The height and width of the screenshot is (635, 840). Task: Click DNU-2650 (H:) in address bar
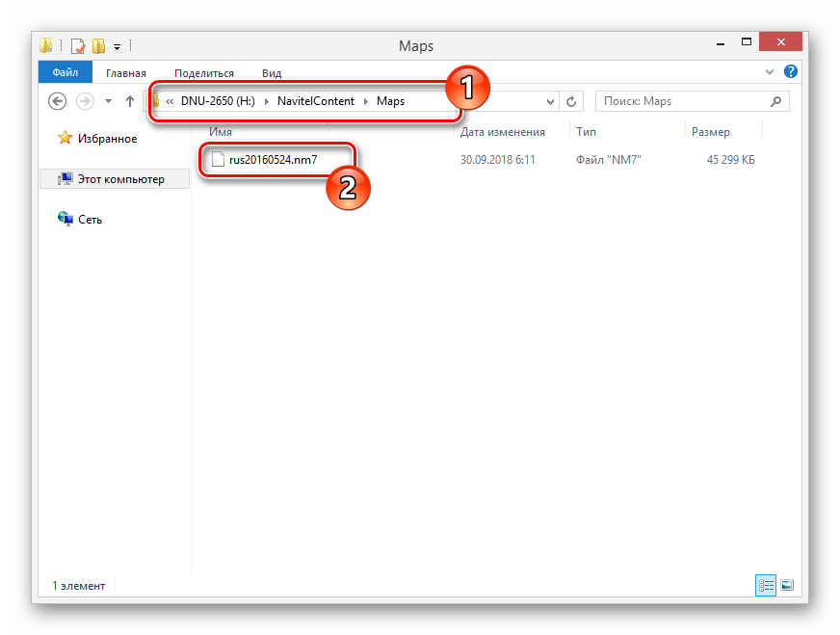pyautogui.click(x=218, y=101)
